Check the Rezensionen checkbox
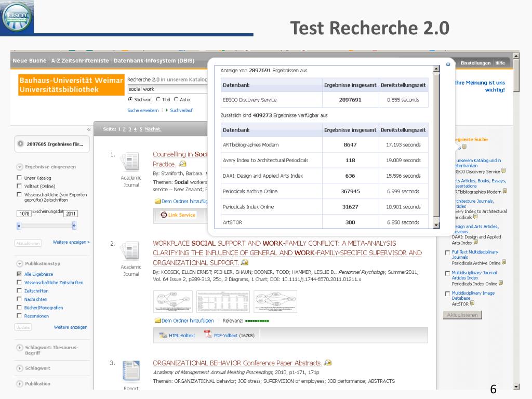The image size is (532, 399). click(x=19, y=316)
